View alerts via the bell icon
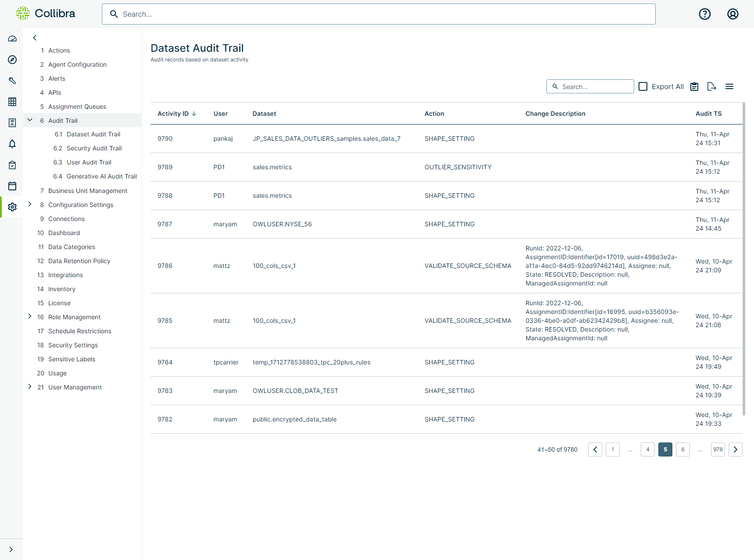 pos(12,144)
